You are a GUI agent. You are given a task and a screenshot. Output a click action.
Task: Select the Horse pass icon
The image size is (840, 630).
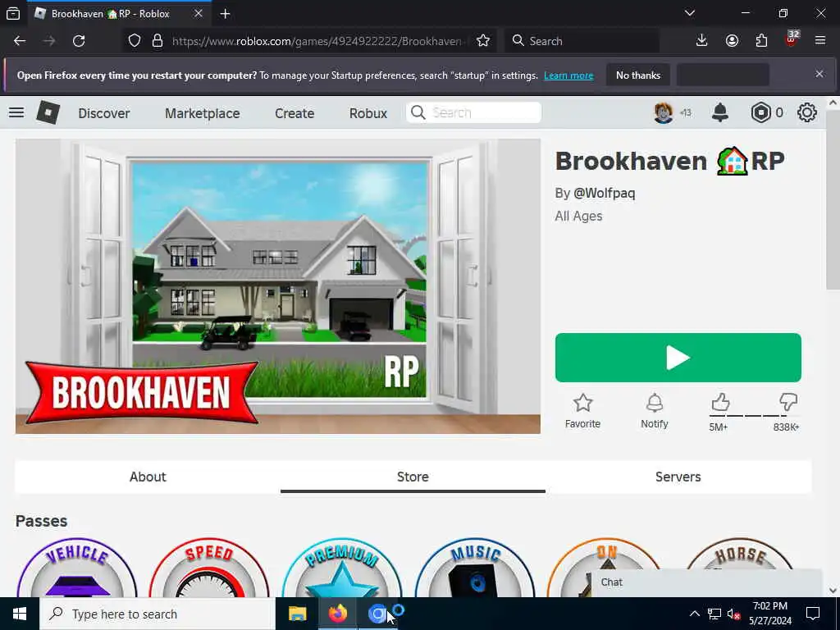tap(741, 553)
